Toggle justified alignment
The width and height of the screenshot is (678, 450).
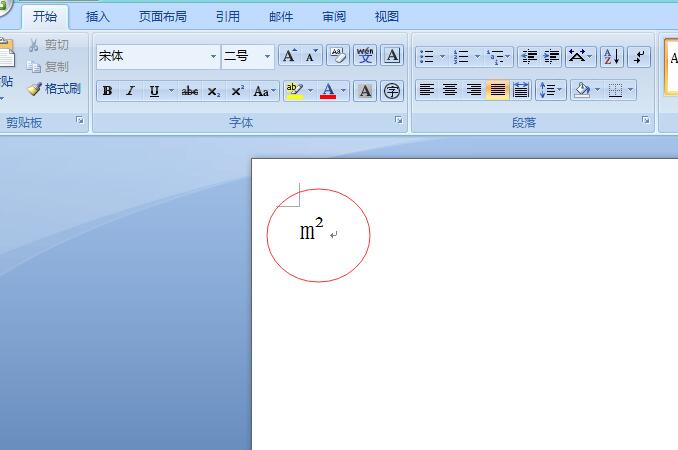tap(497, 90)
